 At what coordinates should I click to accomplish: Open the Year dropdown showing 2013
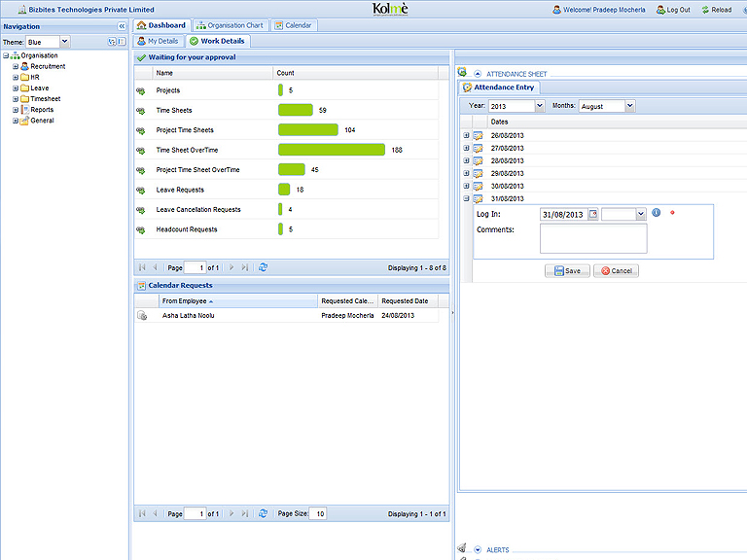point(539,106)
